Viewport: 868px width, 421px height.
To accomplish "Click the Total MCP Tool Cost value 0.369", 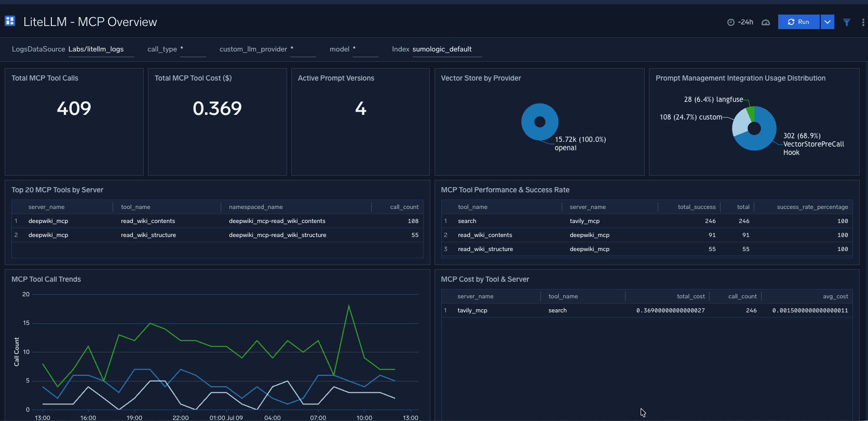I will click(217, 108).
